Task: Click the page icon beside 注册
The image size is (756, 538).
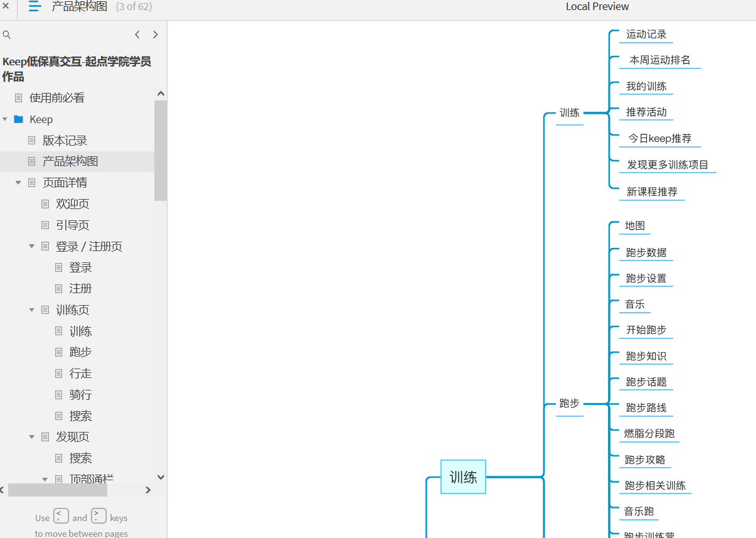Action: click(x=58, y=289)
